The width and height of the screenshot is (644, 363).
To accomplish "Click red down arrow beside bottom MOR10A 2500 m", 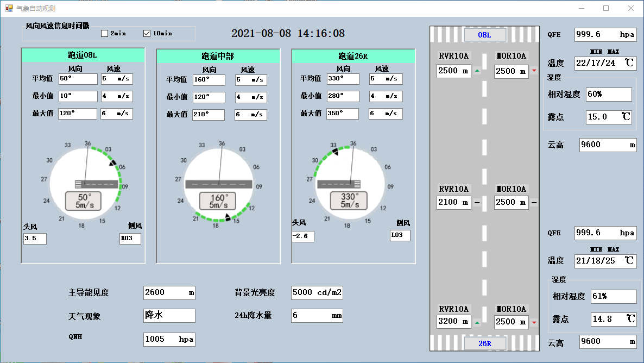I will coord(534,322).
